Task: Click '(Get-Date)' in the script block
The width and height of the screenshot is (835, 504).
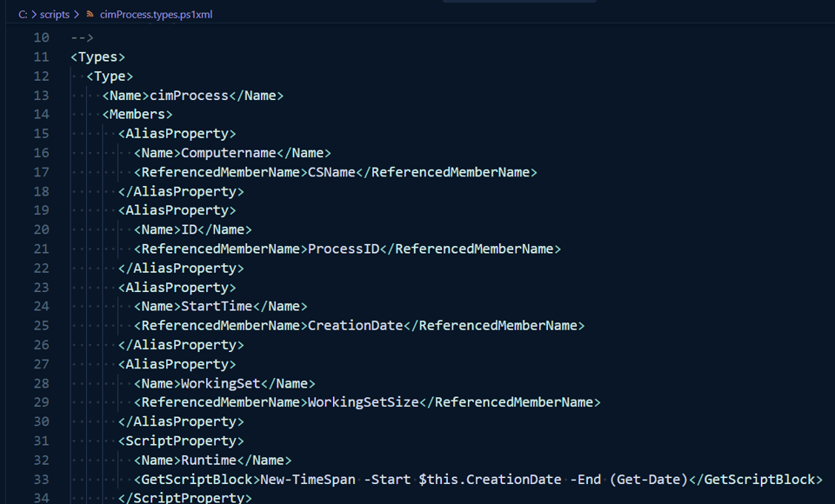Action: [649, 480]
